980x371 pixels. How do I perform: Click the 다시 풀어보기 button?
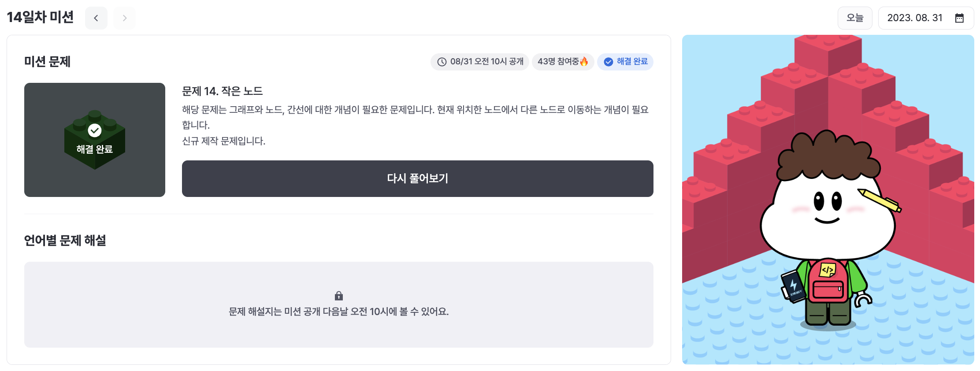coord(418,178)
